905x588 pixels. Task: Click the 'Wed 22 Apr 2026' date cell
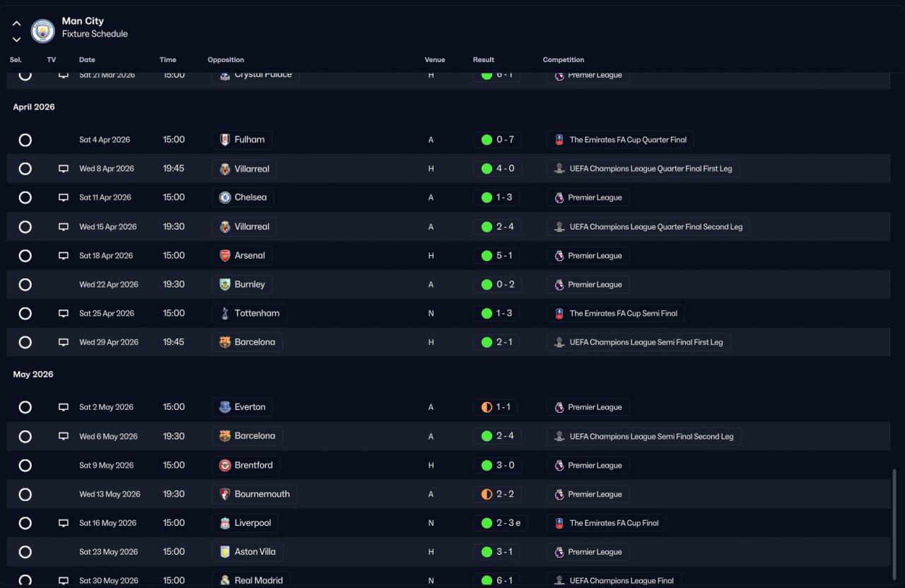pyautogui.click(x=109, y=285)
